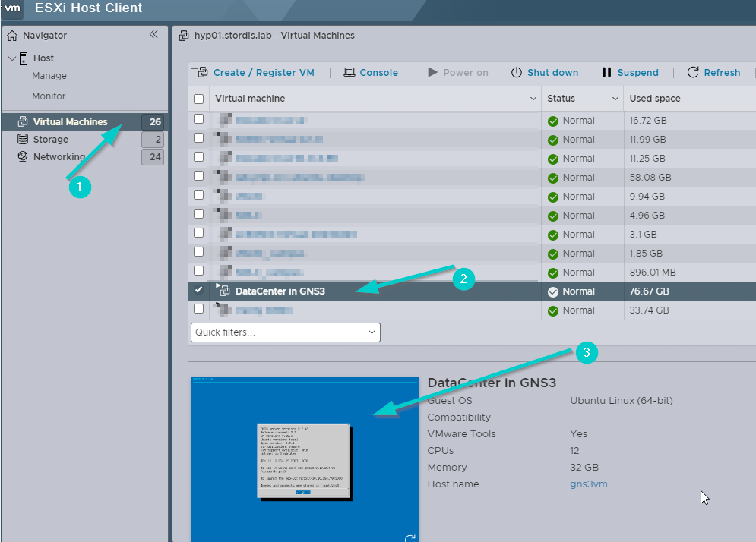
Task: Click DataCenter in GNS3 VM name
Action: (x=280, y=291)
